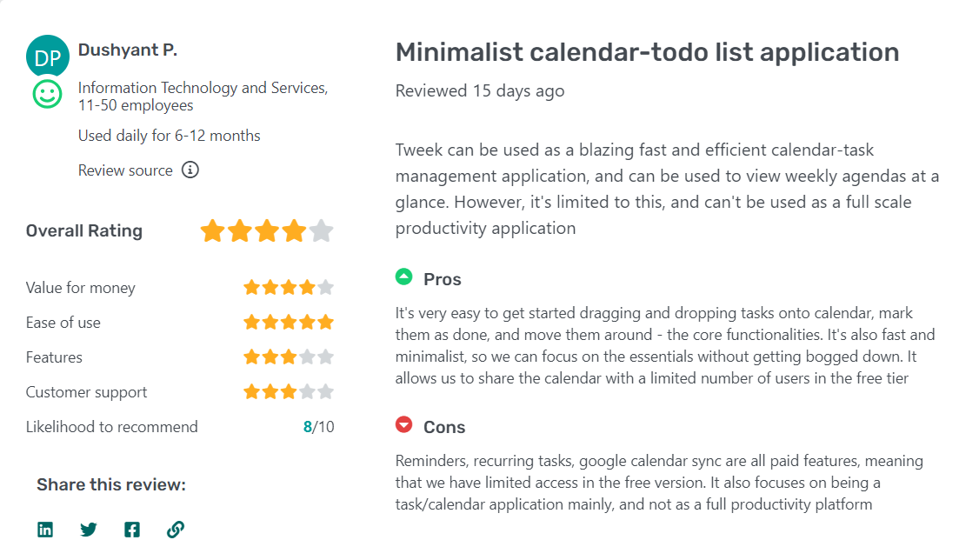959x560 pixels.
Task: Click the red Cons downvote icon
Action: [x=404, y=425]
